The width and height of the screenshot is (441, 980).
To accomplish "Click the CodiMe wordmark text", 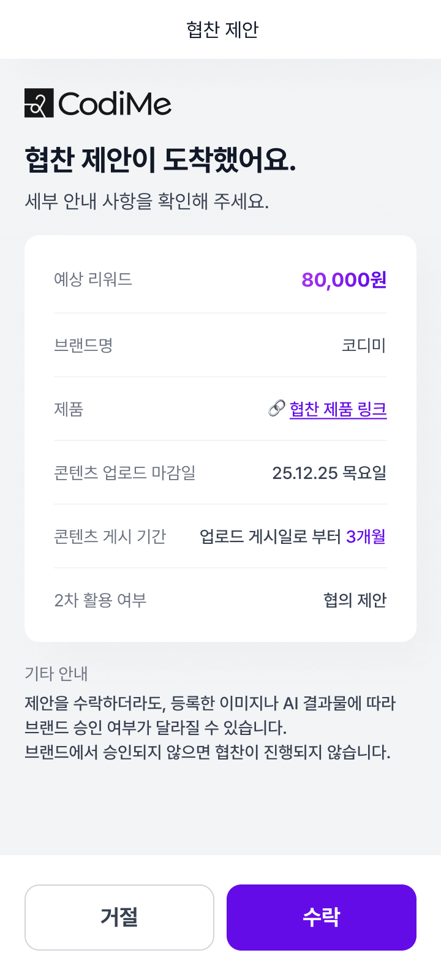I will pos(115,104).
